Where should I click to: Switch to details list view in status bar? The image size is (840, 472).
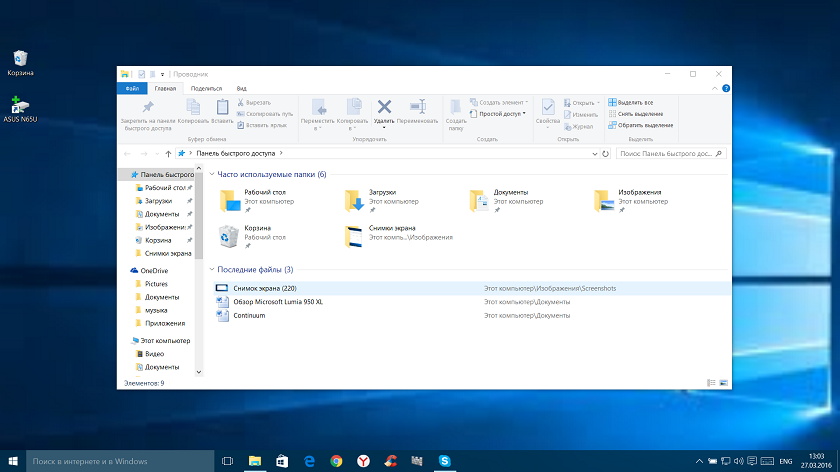tap(711, 383)
